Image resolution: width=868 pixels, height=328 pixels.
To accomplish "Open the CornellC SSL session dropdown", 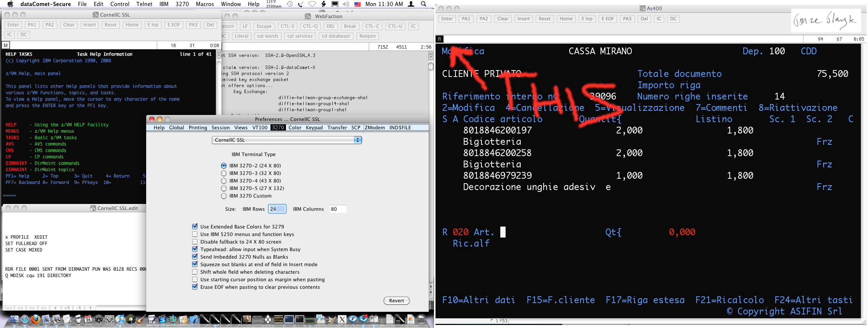I will point(287,140).
